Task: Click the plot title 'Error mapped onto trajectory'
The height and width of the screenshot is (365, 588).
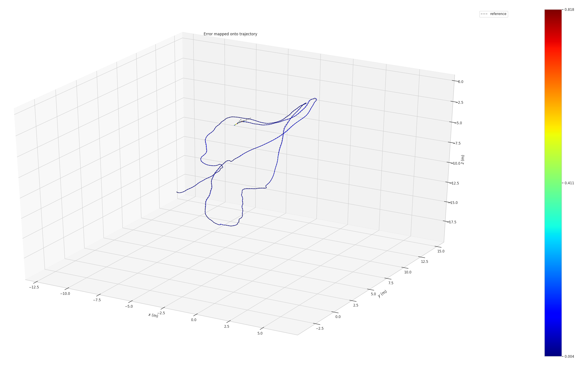Action: (x=230, y=34)
